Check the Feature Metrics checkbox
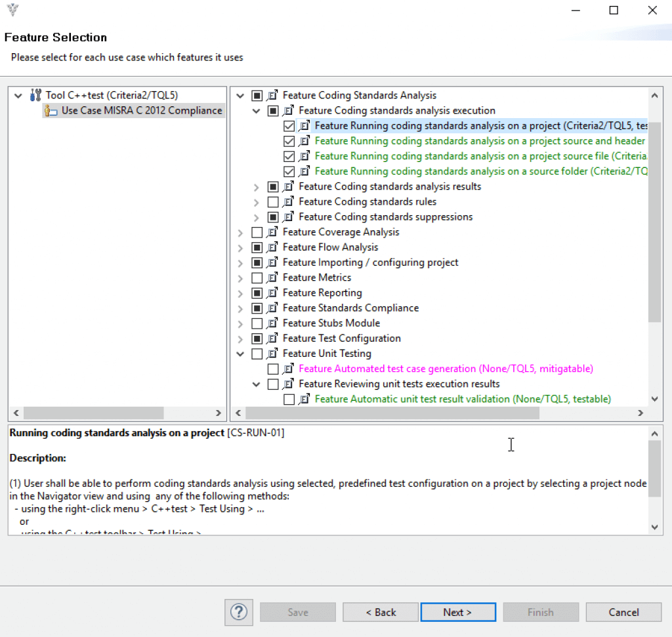Image resolution: width=672 pixels, height=637 pixels. 257,278
